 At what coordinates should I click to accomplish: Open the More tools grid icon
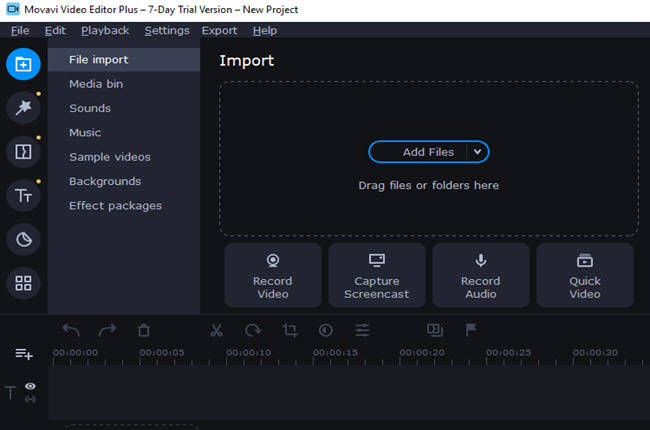[23, 283]
